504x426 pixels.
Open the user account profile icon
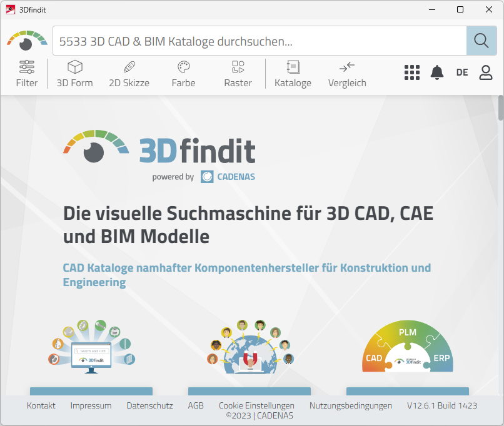click(486, 72)
